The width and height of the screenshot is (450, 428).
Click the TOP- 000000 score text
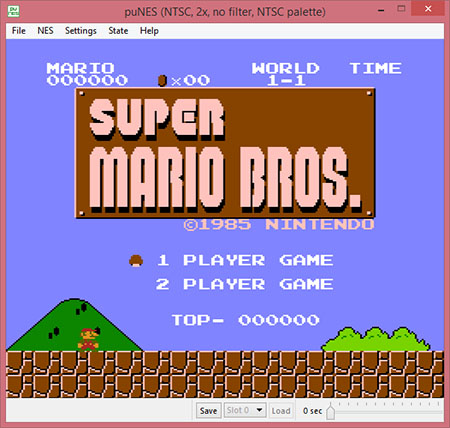pos(246,320)
